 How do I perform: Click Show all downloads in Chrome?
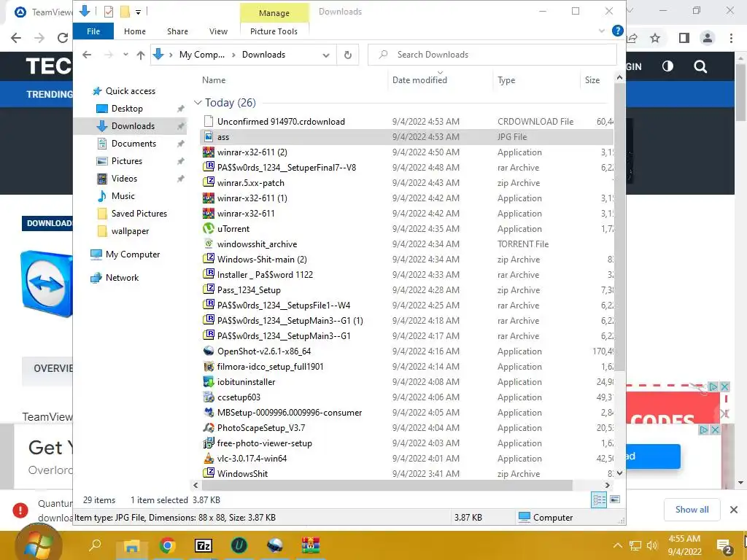pyautogui.click(x=692, y=510)
